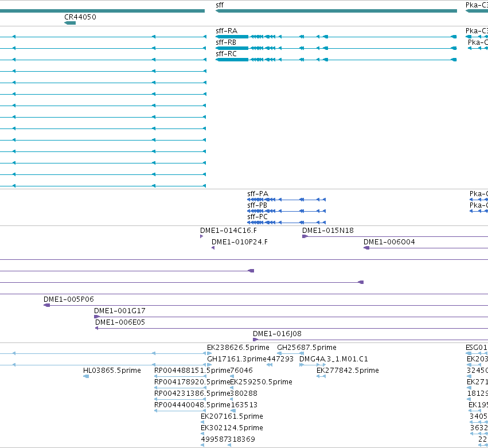Click the EK259250.5prime EST label
488x448 pixels.
click(x=261, y=382)
